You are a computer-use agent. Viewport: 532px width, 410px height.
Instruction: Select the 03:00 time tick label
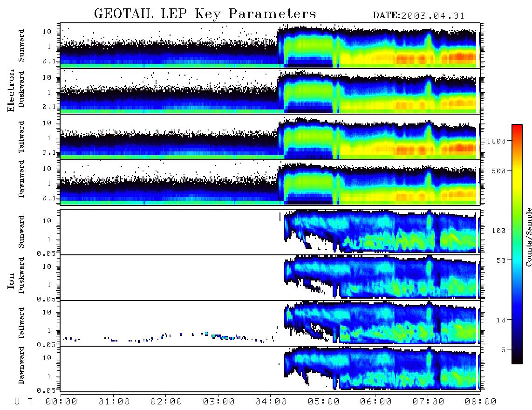(x=219, y=402)
